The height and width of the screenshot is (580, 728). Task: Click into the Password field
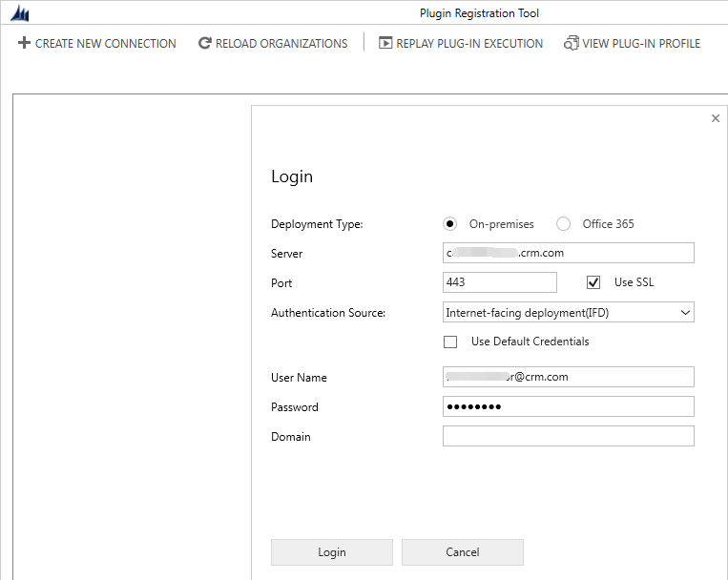point(569,406)
